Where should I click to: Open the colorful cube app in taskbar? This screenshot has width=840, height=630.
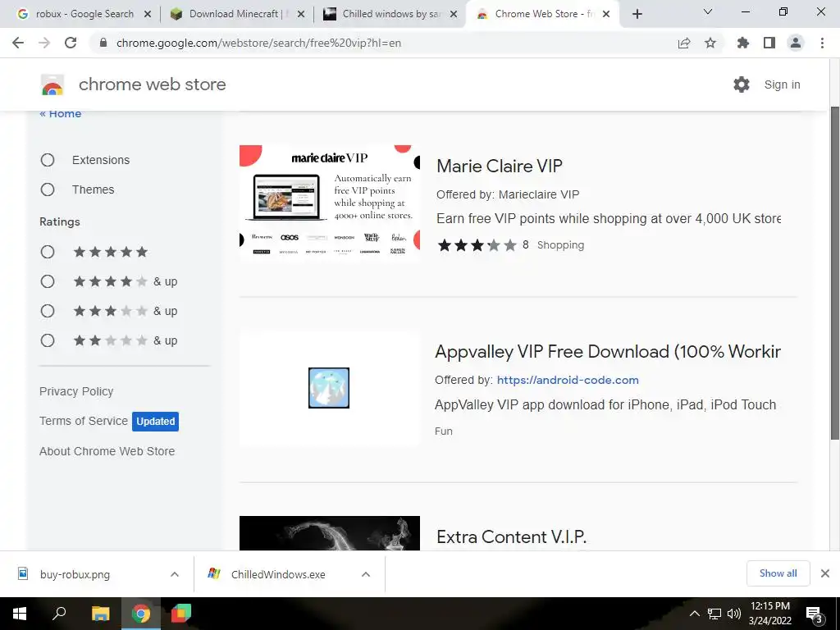tap(181, 614)
